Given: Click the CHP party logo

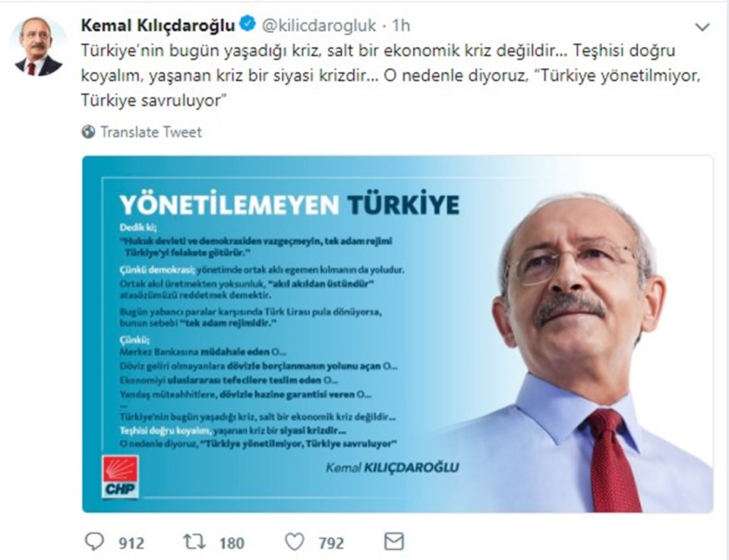Looking at the screenshot, I should pos(121,477).
